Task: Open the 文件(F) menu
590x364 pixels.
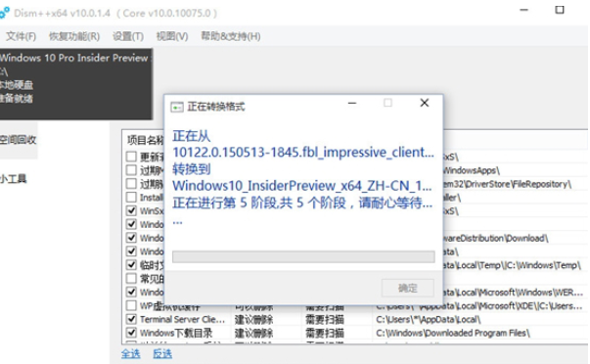Action: [x=21, y=36]
